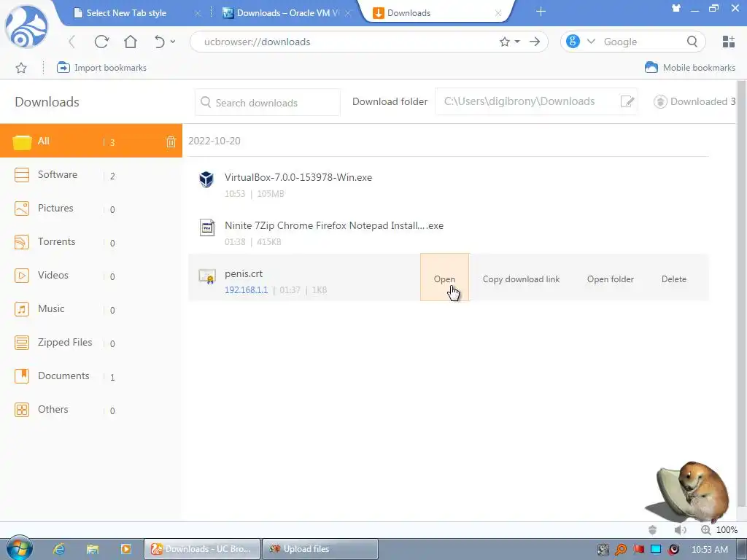The width and height of the screenshot is (747, 560).
Task: Switch to Downloads – Oracle VM tab
Action: (x=287, y=13)
